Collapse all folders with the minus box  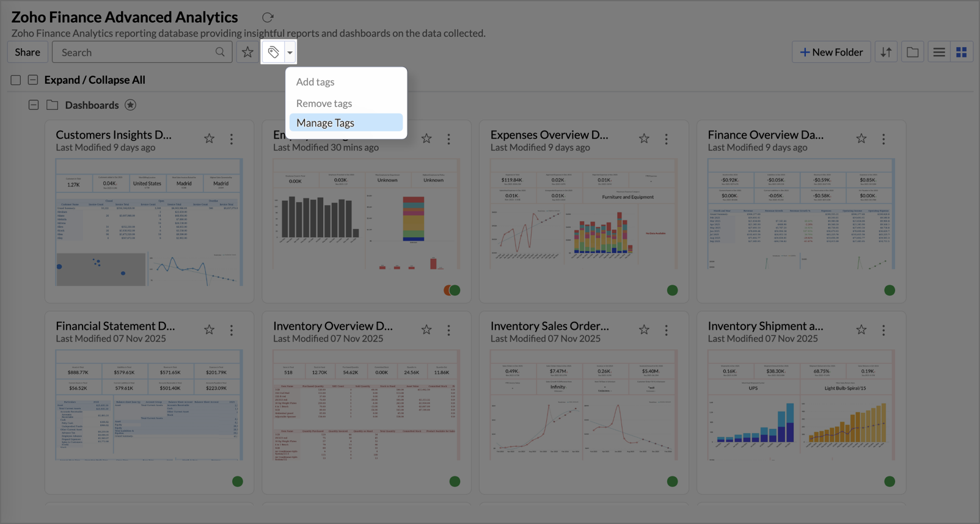[x=33, y=80]
